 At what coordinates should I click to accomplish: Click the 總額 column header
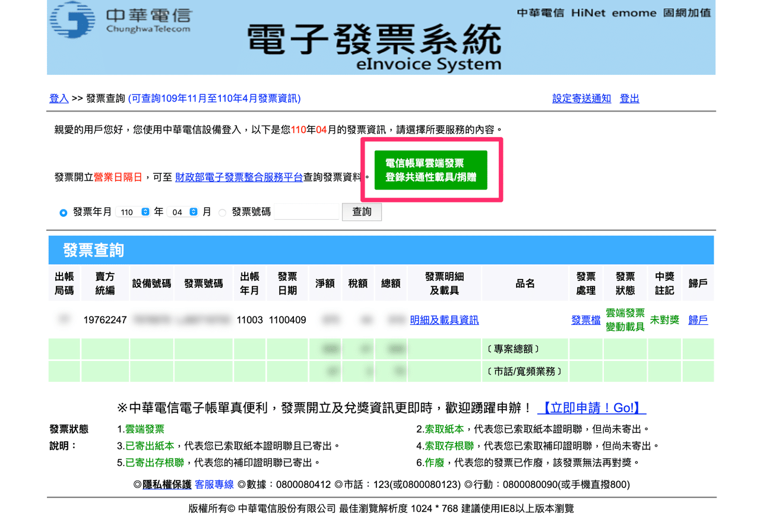coord(390,284)
